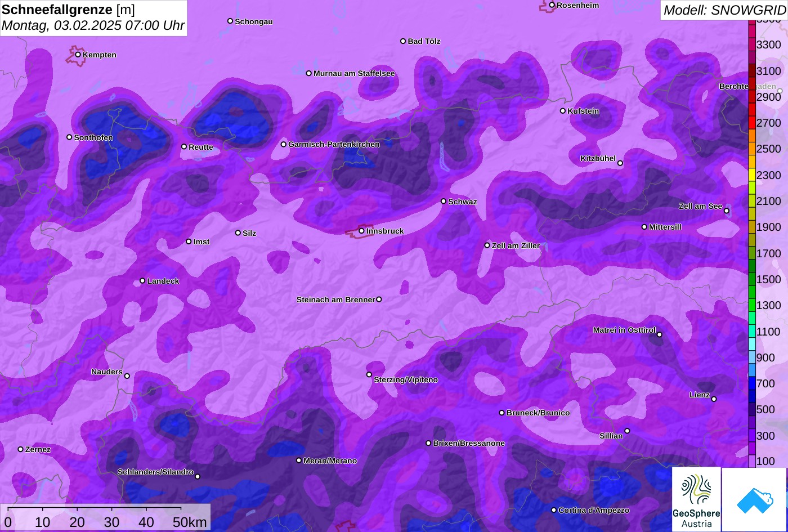The width and height of the screenshot is (788, 532).
Task: Click the 'Brixen/Bressanone' label
Action: click(x=469, y=443)
